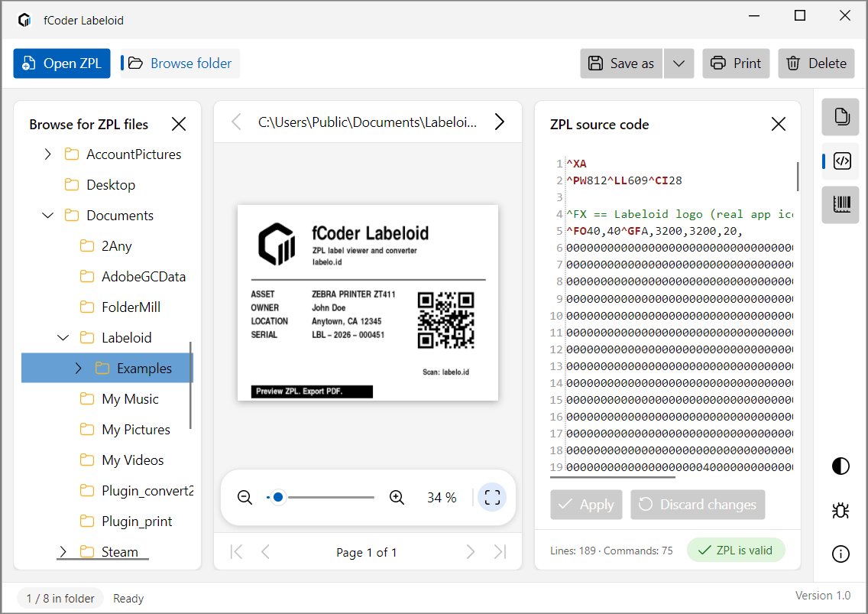Expand the Steam folder
Image resolution: width=868 pixels, height=614 pixels.
coord(63,551)
